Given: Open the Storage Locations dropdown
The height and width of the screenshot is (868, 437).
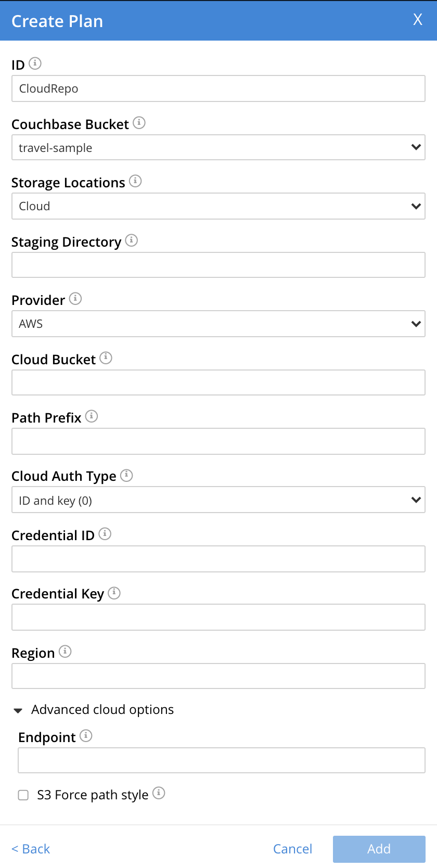Looking at the screenshot, I should tap(219, 206).
